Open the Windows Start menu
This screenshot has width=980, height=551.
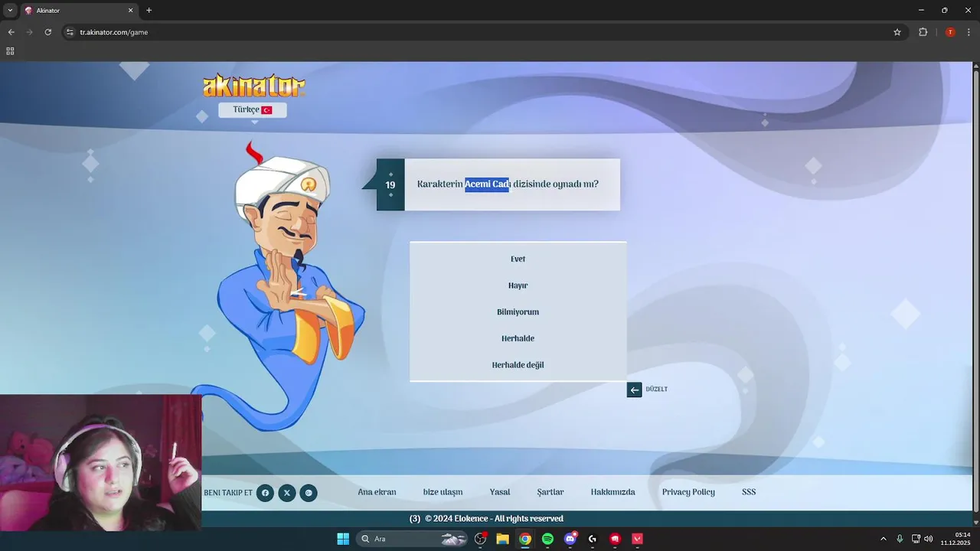tap(343, 539)
